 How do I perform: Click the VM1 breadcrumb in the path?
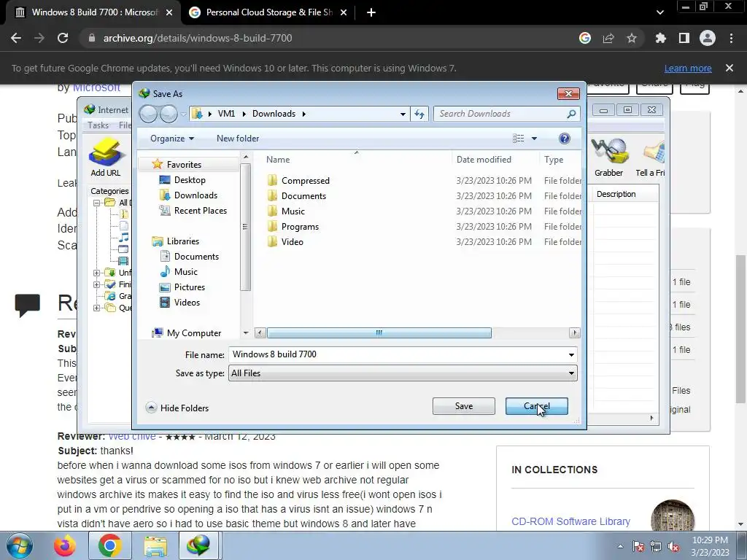point(226,114)
